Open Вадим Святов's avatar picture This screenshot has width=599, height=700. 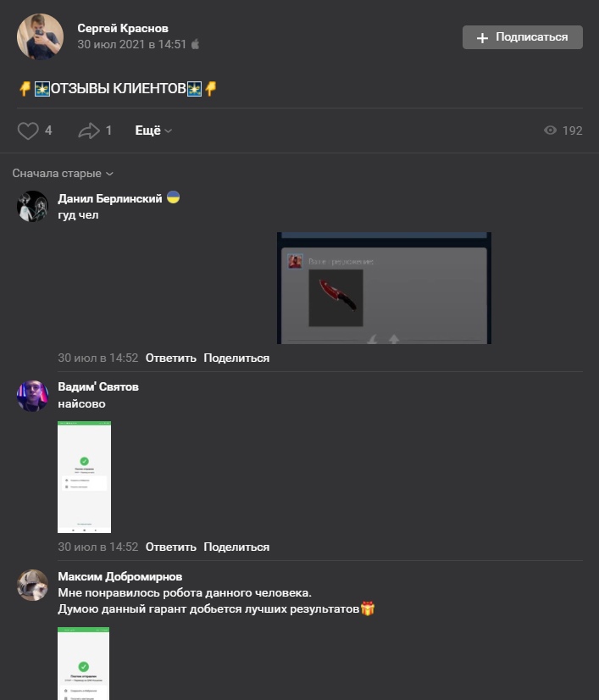pos(32,396)
